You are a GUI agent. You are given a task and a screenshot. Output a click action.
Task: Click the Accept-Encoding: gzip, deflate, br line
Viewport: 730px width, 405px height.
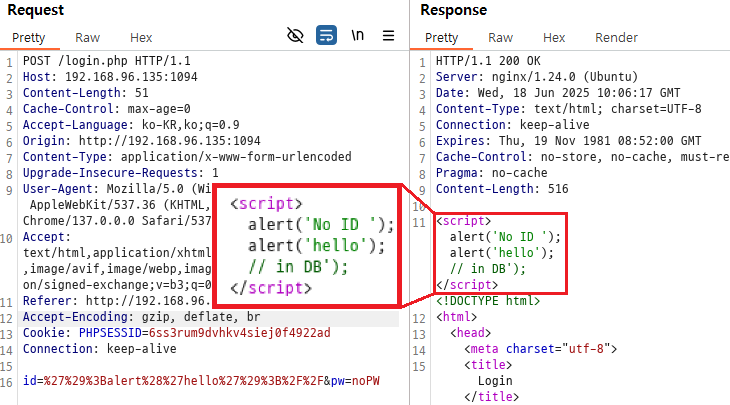142,317
